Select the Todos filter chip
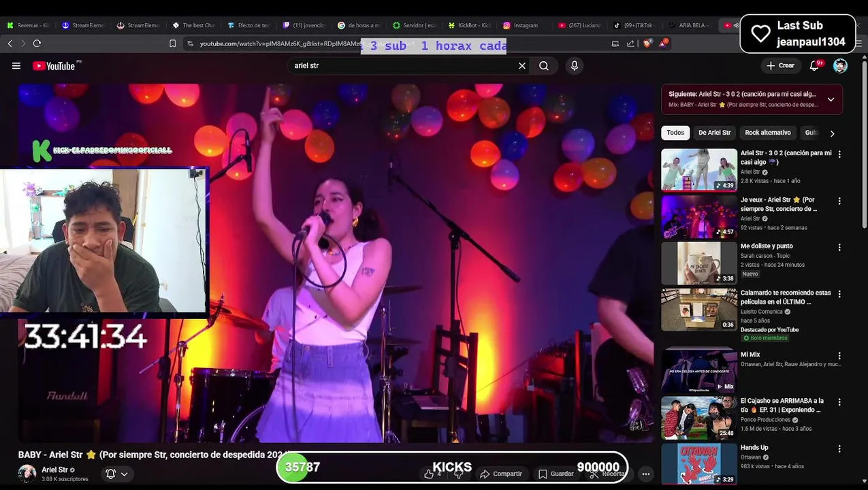This screenshot has width=868, height=490. (675, 133)
